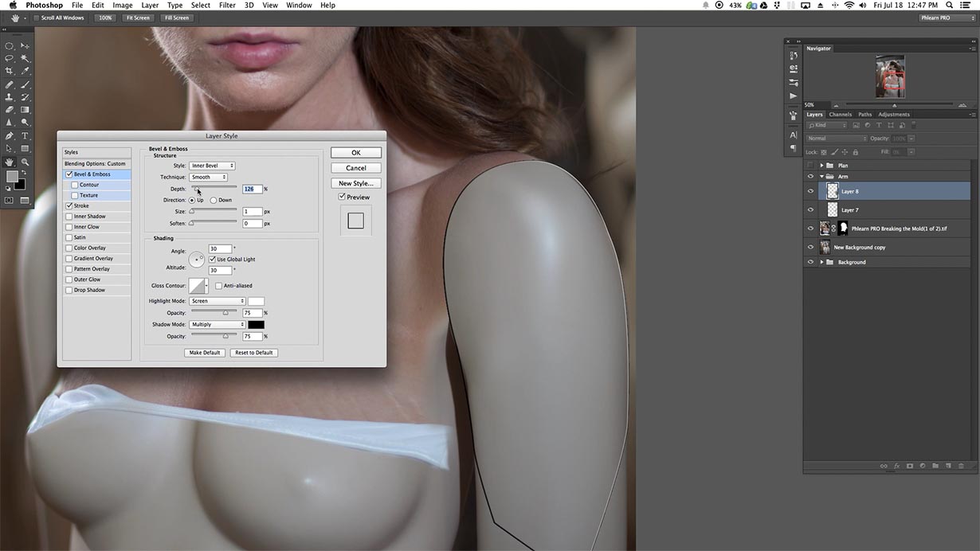Image resolution: width=980 pixels, height=551 pixels.
Task: Click the Depth percentage field
Action: pos(253,189)
